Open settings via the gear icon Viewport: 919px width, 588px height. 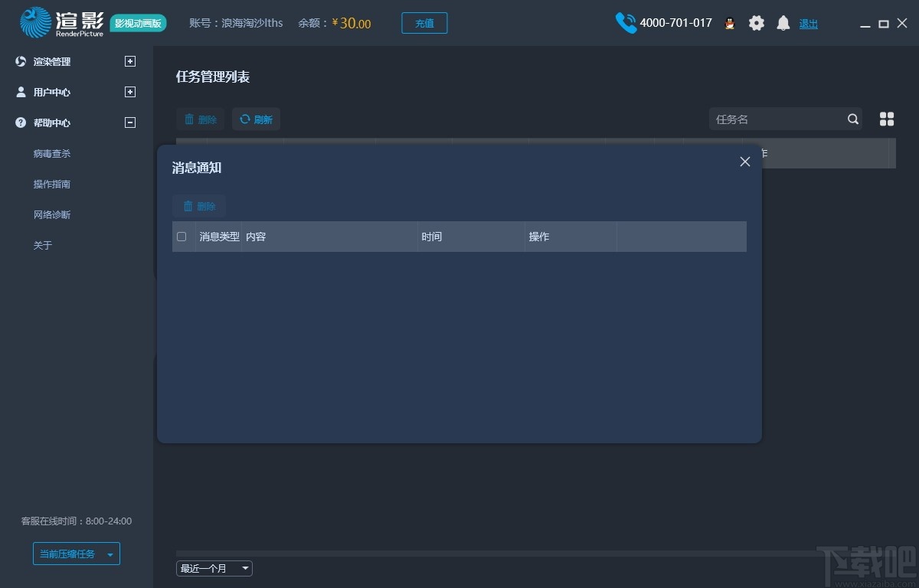point(757,23)
